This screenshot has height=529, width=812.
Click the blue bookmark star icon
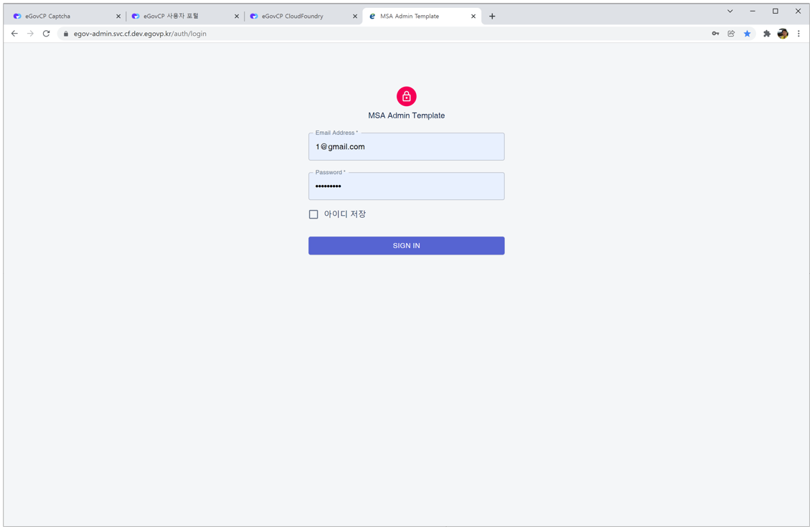[x=747, y=33]
